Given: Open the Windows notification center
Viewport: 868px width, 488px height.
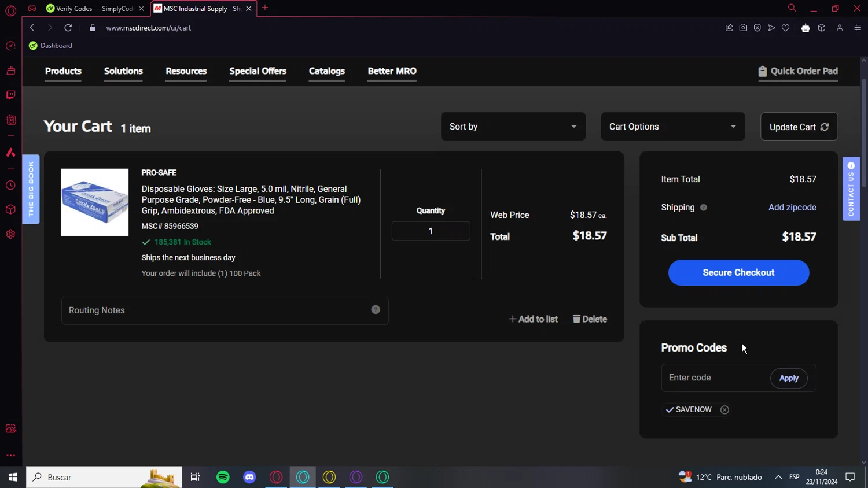Looking at the screenshot, I should pyautogui.click(x=850, y=477).
